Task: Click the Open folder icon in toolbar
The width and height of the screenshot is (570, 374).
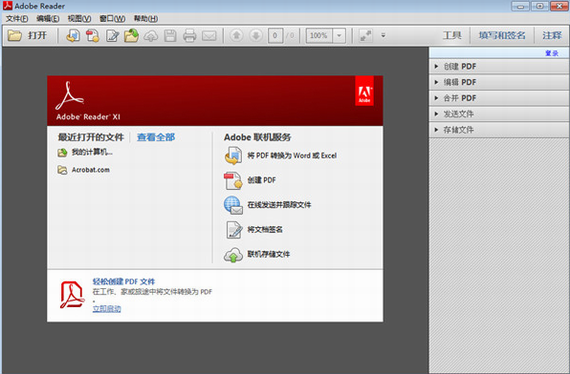Action: [x=15, y=36]
